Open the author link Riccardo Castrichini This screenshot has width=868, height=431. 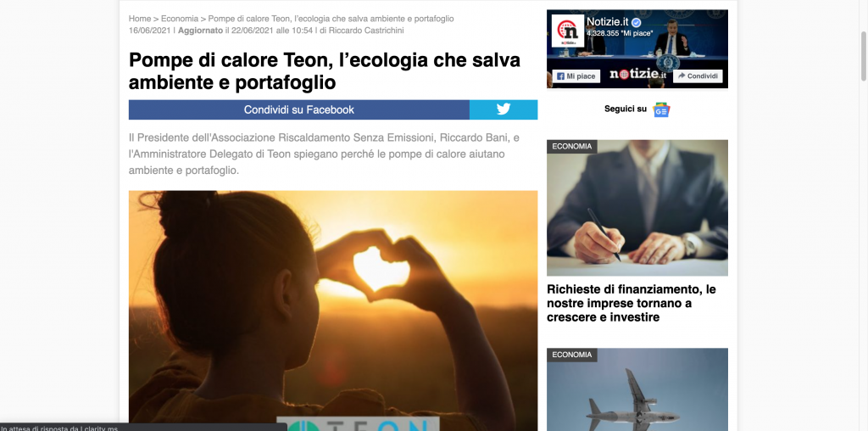(366, 31)
